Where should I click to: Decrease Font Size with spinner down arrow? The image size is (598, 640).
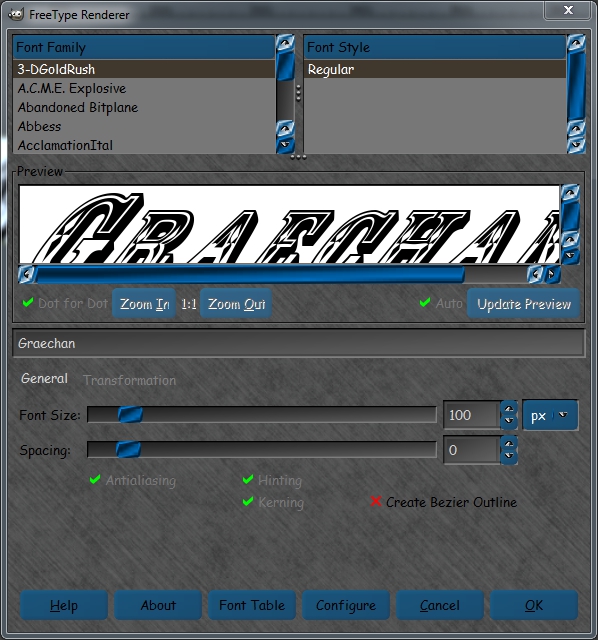pyautogui.click(x=509, y=421)
